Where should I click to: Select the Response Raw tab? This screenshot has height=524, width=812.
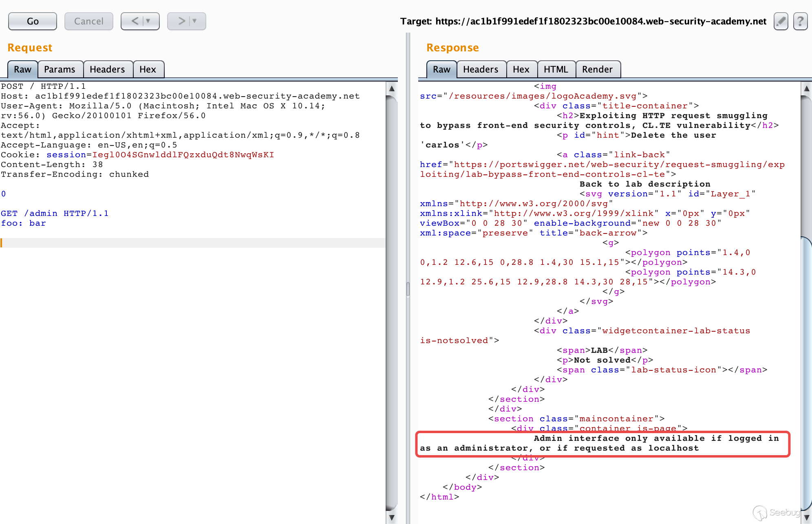coord(442,69)
